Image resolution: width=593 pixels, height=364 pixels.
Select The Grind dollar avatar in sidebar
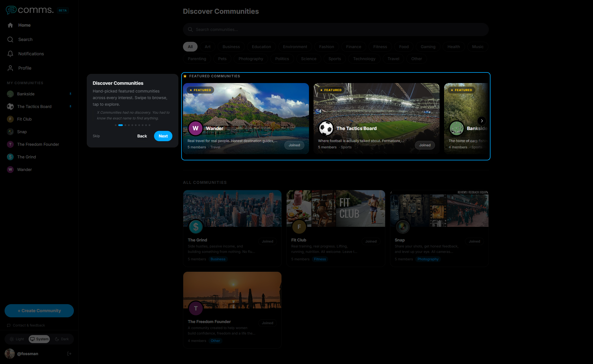pos(10,157)
